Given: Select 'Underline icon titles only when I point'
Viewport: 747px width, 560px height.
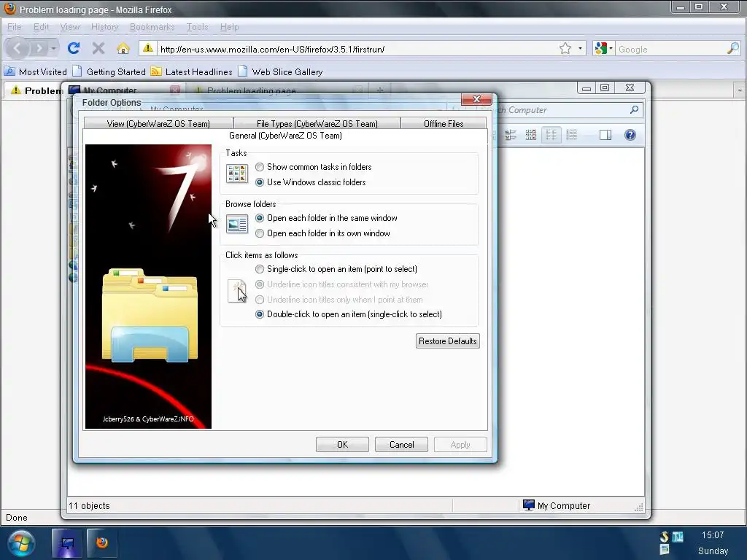Looking at the screenshot, I should [260, 300].
